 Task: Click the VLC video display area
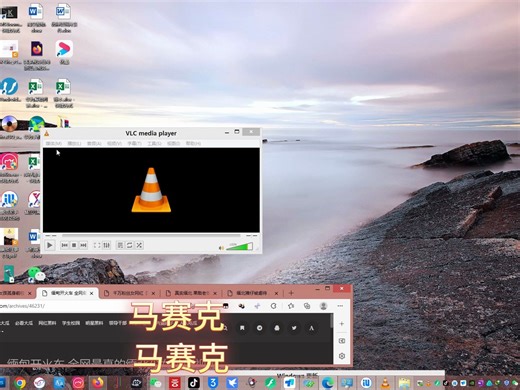151,190
